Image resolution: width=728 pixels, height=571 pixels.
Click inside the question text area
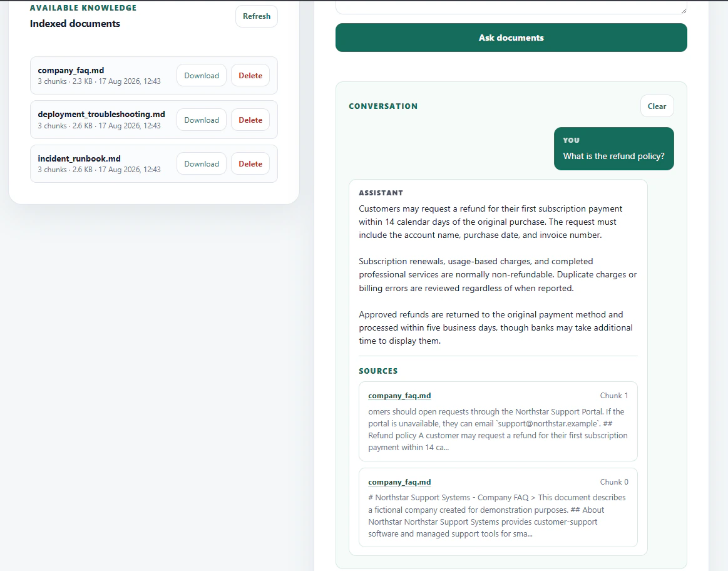click(x=511, y=6)
